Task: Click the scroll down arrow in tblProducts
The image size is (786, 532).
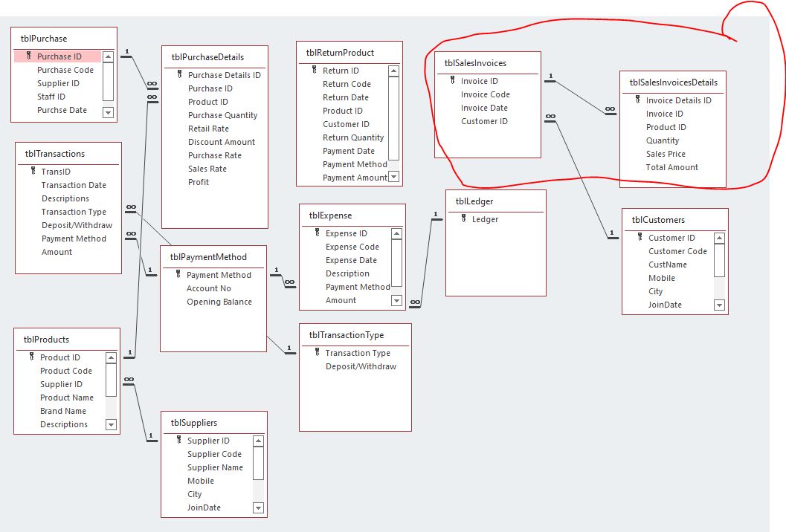Action: pos(112,425)
